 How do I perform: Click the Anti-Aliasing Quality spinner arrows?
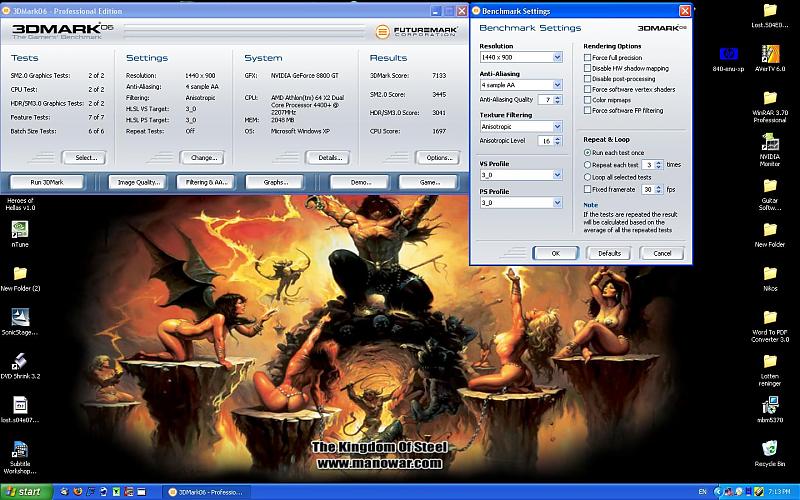point(558,99)
